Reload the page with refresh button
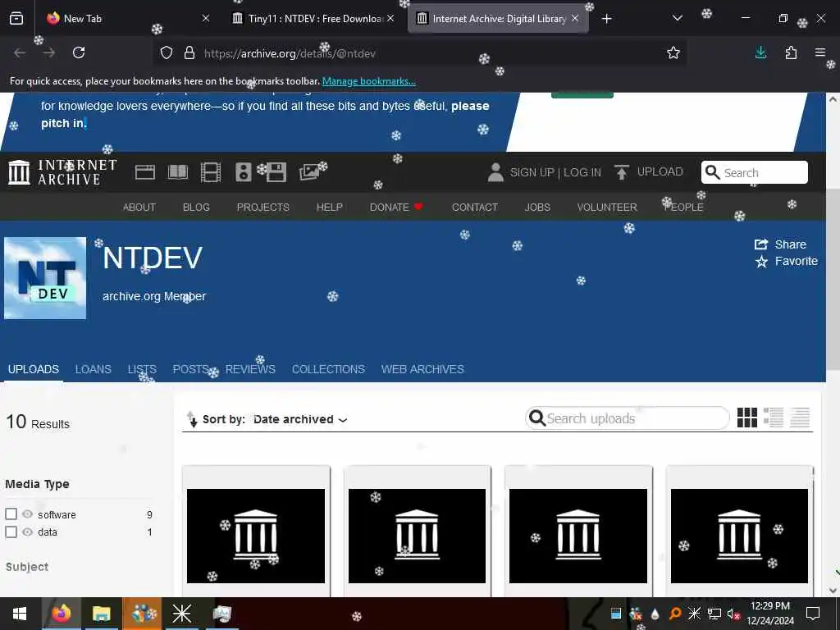The height and width of the screenshot is (630, 840). pos(79,52)
